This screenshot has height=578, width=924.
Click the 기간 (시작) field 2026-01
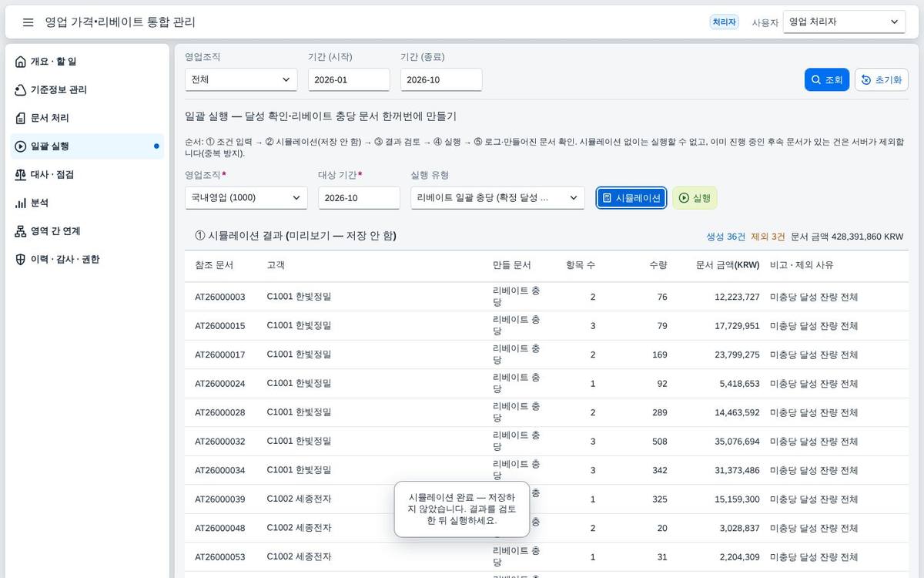click(349, 80)
